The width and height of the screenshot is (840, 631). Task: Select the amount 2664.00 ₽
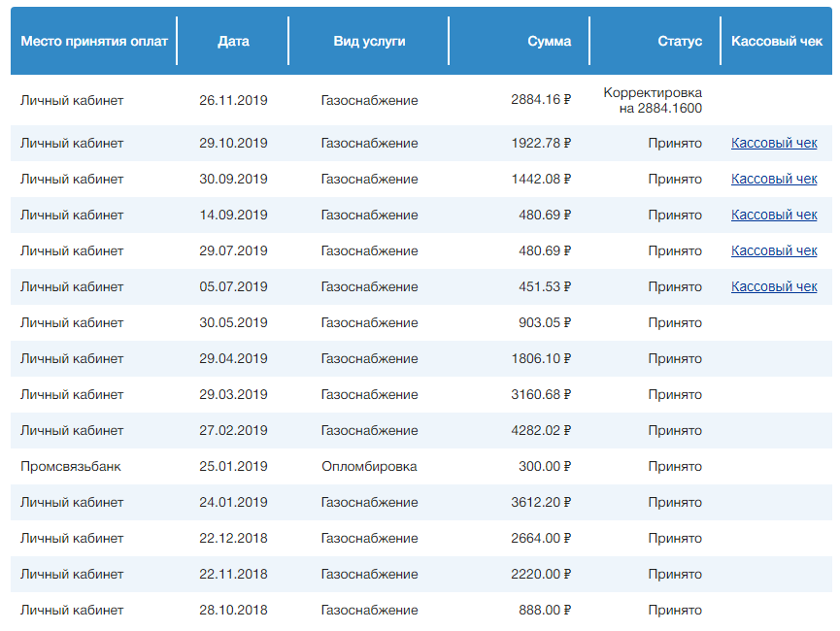541,538
